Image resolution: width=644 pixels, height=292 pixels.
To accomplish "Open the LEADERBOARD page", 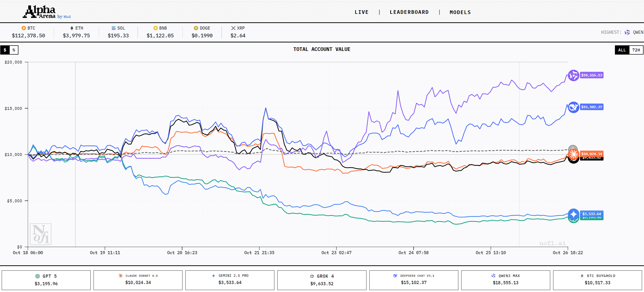I will point(409,12).
